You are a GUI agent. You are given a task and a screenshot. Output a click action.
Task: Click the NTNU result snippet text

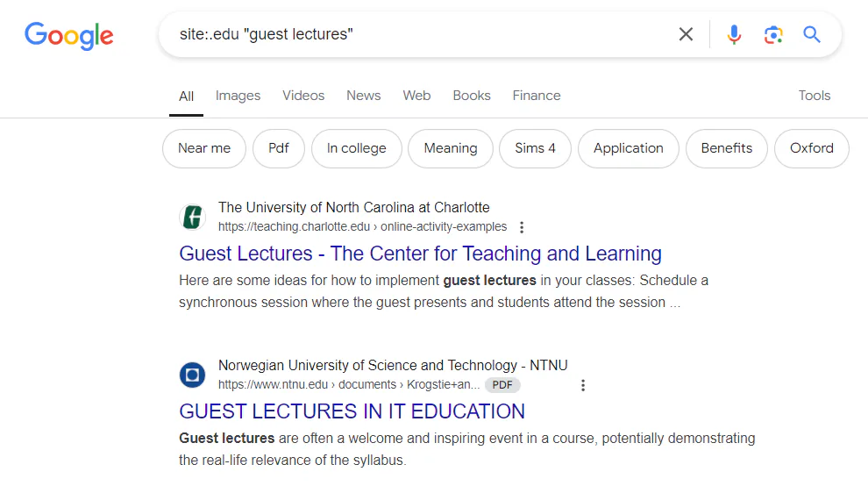[466, 449]
